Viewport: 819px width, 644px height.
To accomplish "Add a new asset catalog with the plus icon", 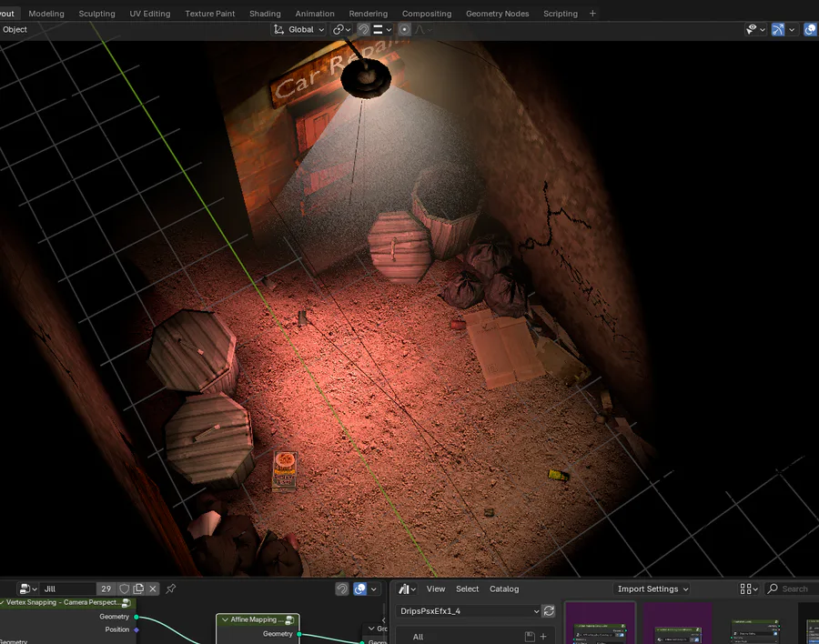I will (x=543, y=637).
